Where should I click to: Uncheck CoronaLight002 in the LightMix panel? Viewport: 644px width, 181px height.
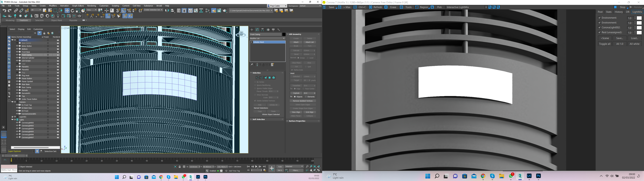coord(600,27)
